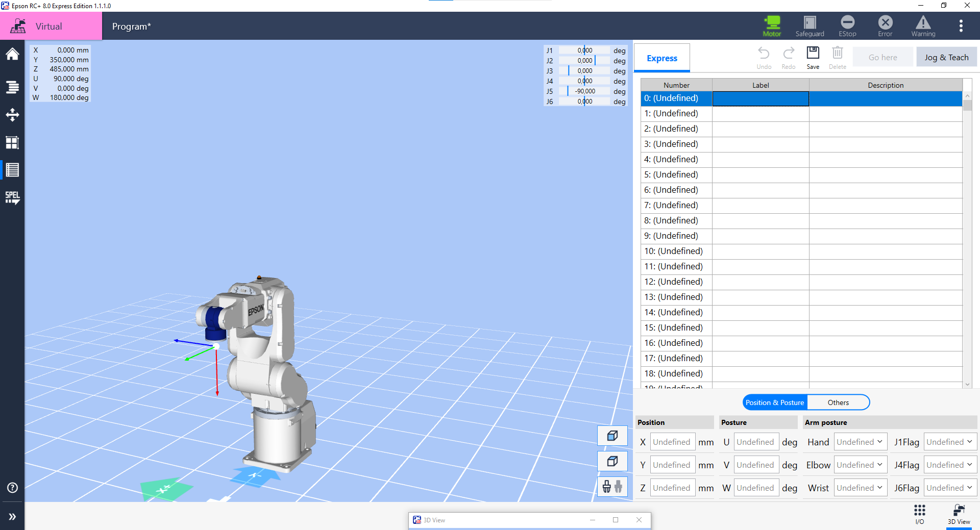Open the Wrist posture dropdown
980x530 pixels.
pyautogui.click(x=861, y=488)
